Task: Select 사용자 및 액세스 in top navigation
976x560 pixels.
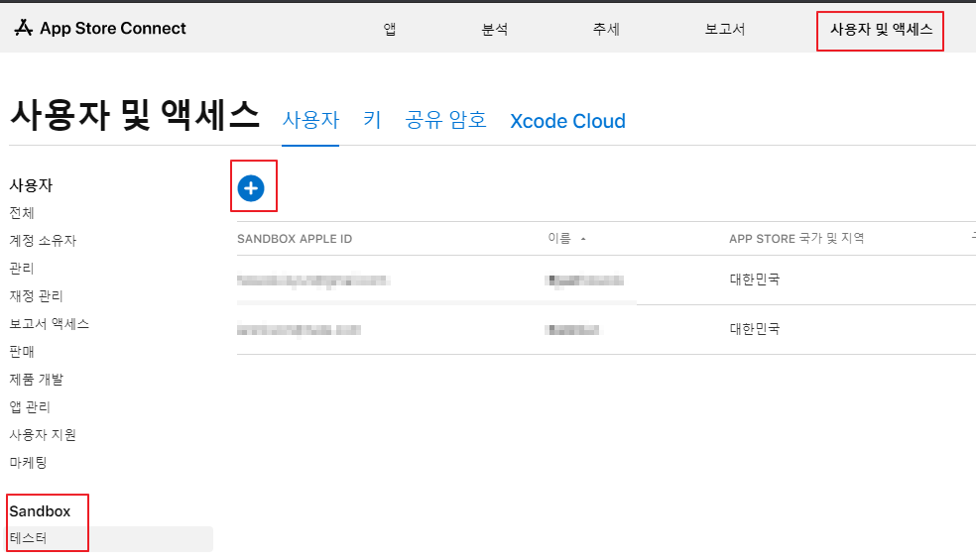Action: pos(881,30)
